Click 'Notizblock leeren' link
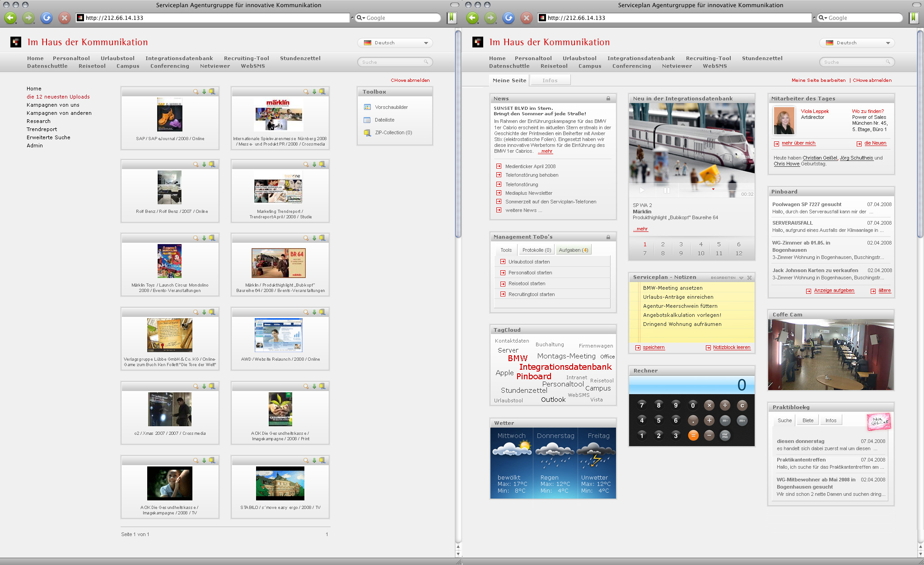The image size is (924, 565). [x=732, y=348]
